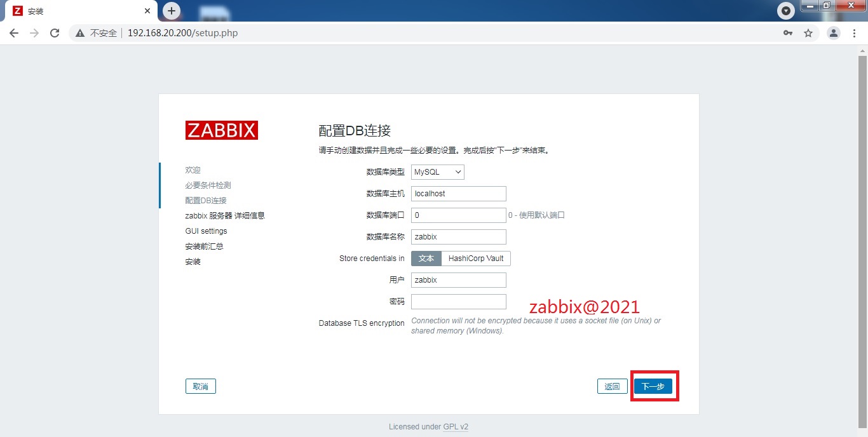This screenshot has height=437, width=868.
Task: Click the address bar URL
Action: coord(182,33)
